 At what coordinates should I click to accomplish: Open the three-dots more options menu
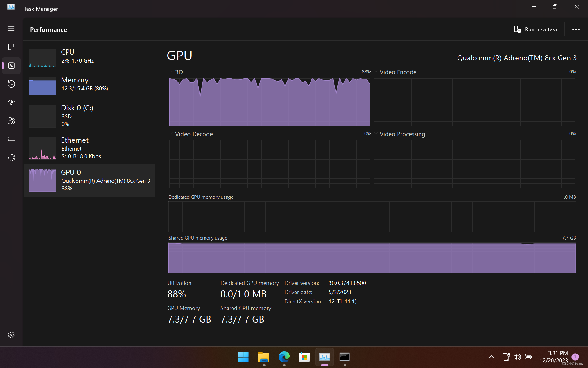(576, 29)
